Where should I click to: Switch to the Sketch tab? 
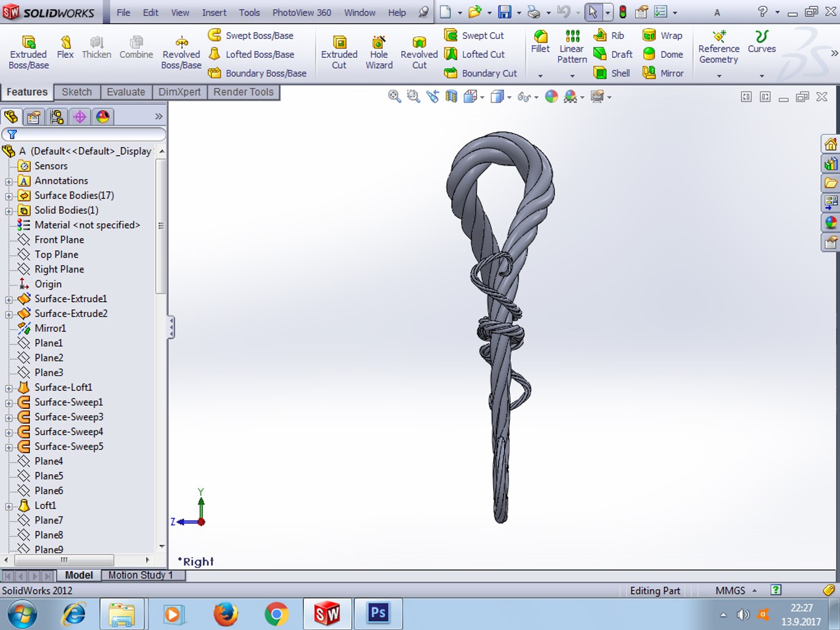coord(77,92)
